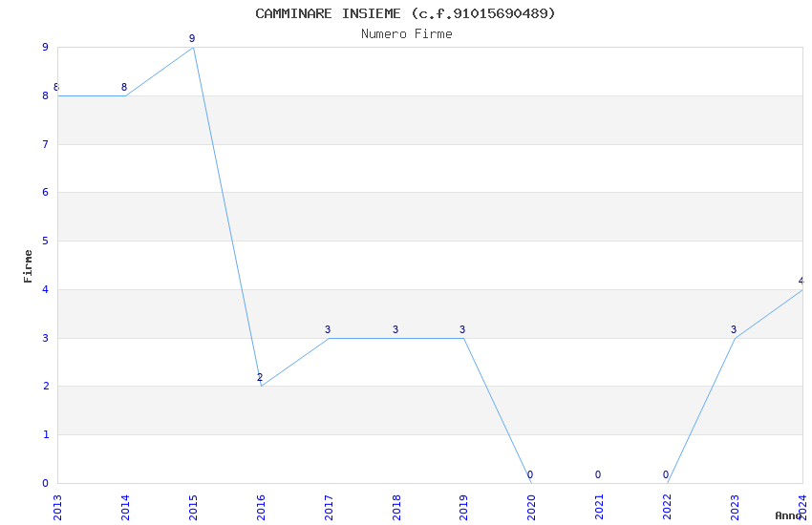
Task: Click the subtitle Numero Firme
Action: coord(407,34)
